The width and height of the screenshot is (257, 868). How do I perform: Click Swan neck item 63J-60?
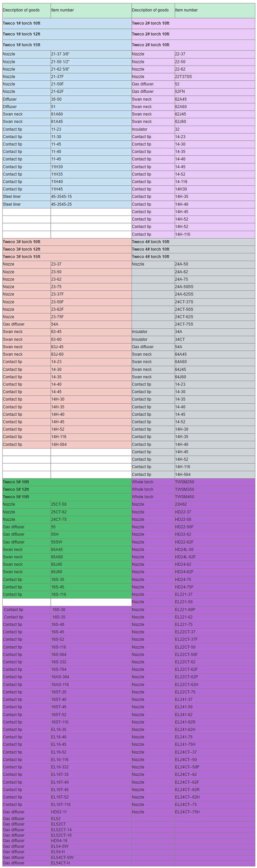pos(57,354)
